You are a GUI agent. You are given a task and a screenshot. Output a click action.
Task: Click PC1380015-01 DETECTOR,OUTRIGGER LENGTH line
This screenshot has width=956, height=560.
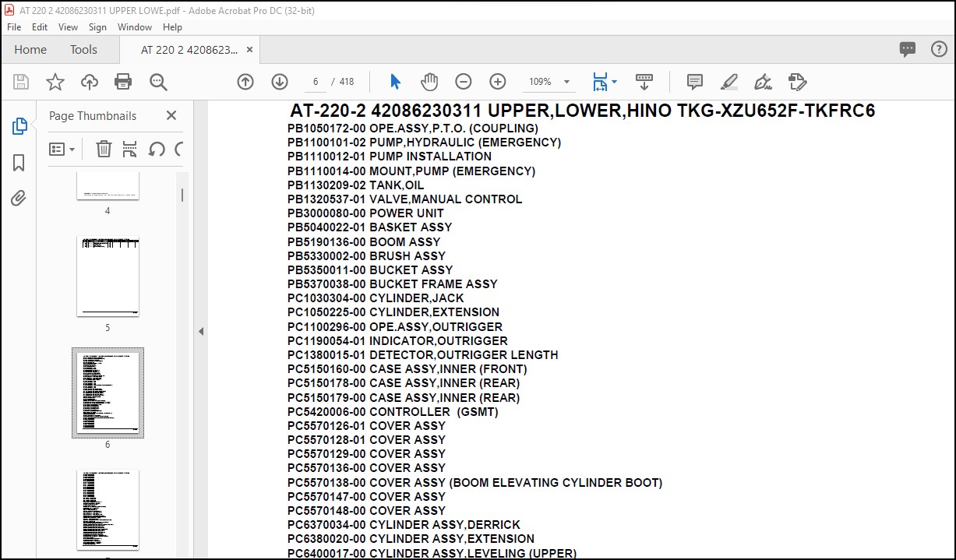pyautogui.click(x=422, y=354)
